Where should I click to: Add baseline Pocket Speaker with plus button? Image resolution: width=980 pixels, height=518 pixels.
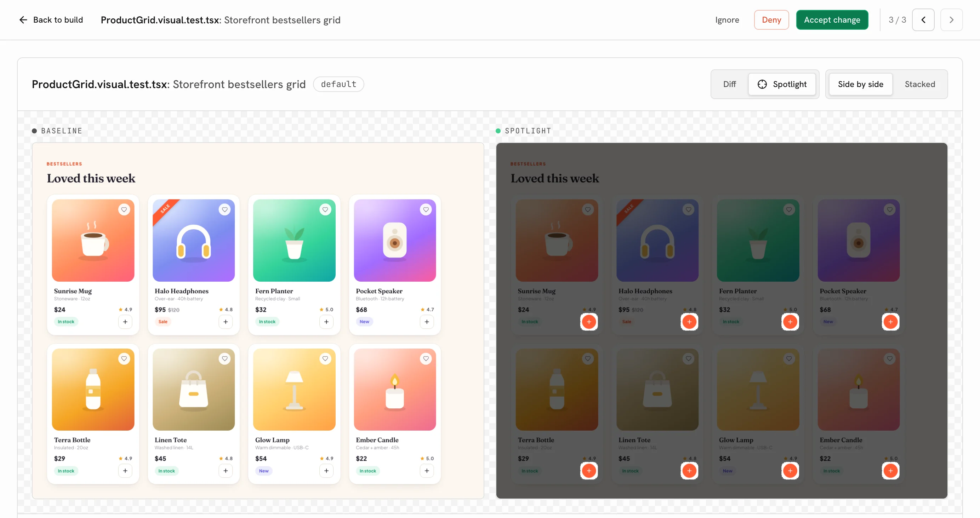[x=427, y=322]
